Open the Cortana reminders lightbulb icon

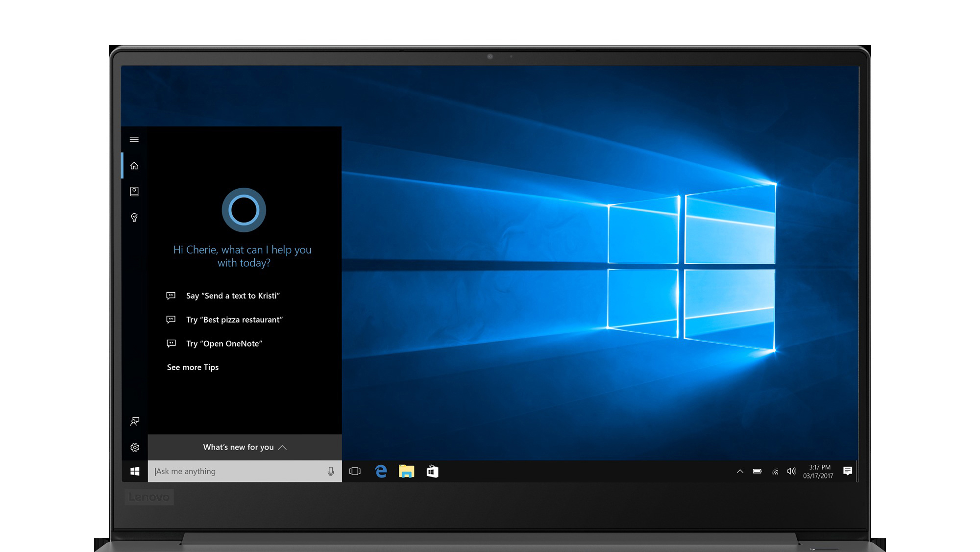(x=134, y=217)
